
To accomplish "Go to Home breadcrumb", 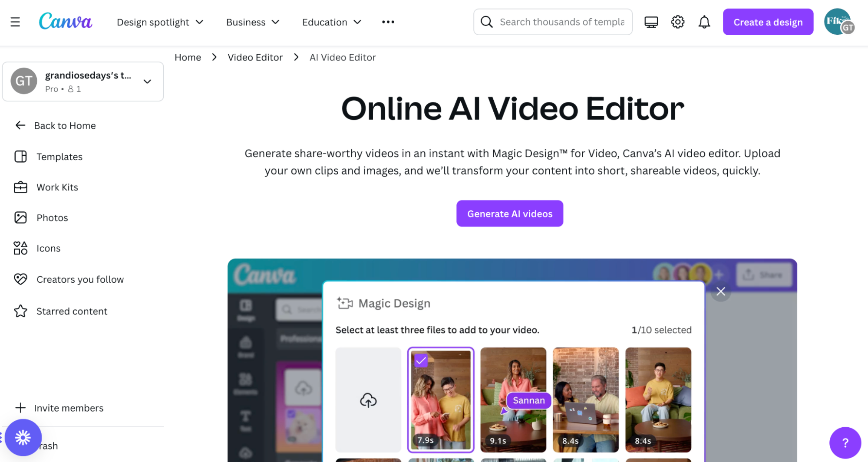I will click(188, 57).
